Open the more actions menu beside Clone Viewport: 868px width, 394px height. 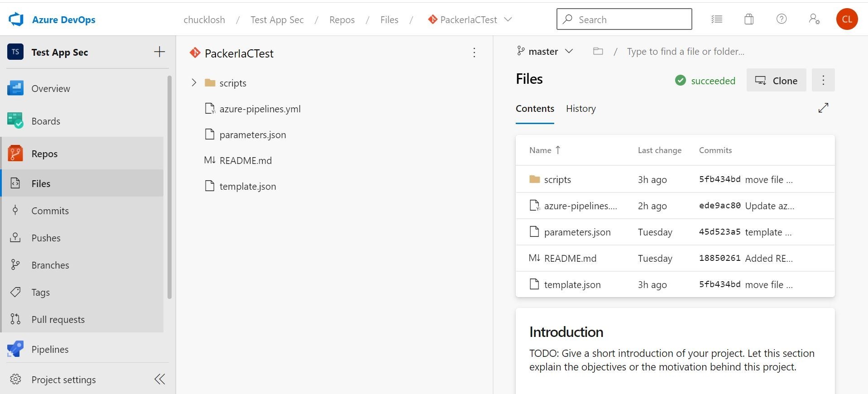(823, 80)
